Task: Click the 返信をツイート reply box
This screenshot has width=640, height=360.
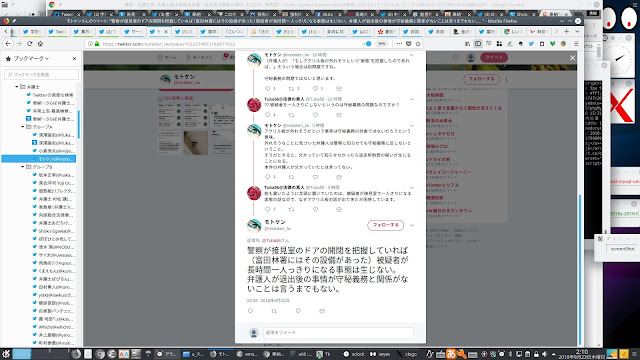Action: [338, 333]
